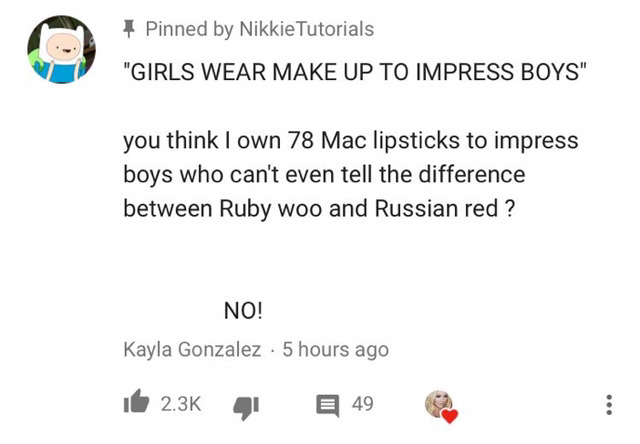Click the Kayla Gonzalez author name
The image size is (640, 444).
point(192,350)
